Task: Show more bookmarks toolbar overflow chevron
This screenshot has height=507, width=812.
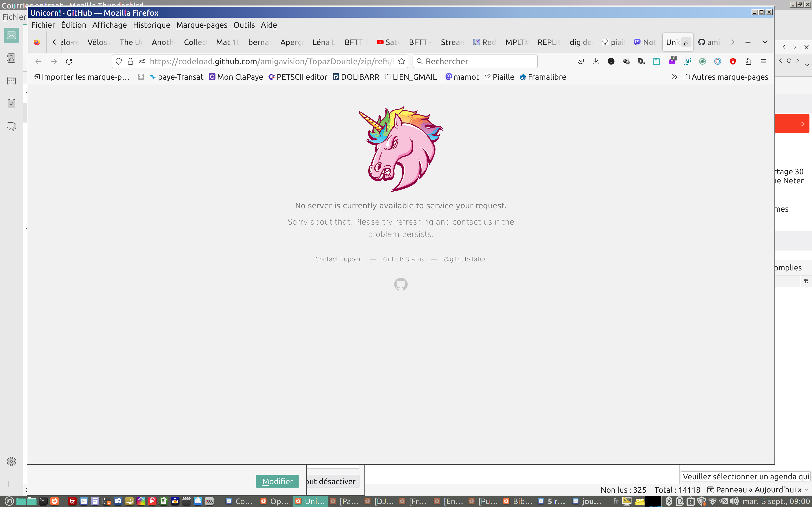Action: (674, 77)
